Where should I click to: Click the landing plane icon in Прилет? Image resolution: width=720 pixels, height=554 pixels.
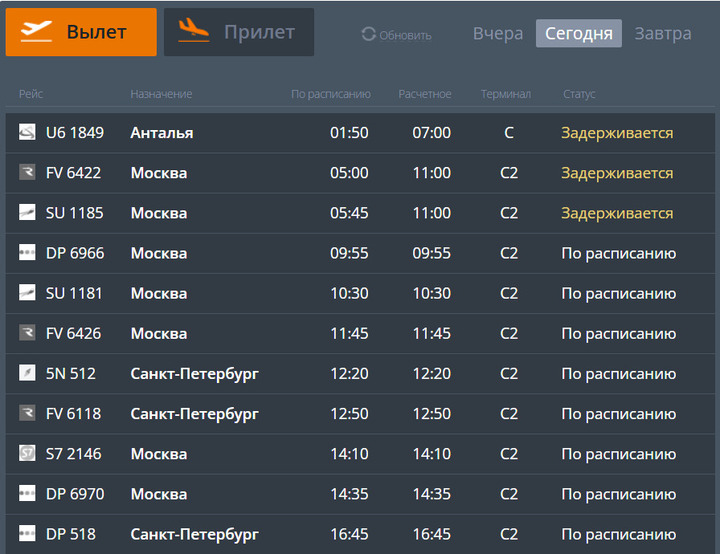tap(193, 30)
